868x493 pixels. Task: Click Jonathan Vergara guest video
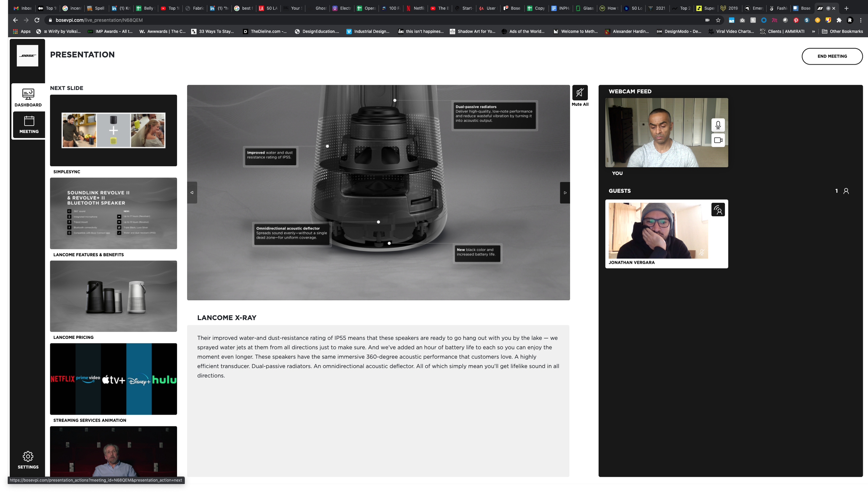click(x=658, y=231)
